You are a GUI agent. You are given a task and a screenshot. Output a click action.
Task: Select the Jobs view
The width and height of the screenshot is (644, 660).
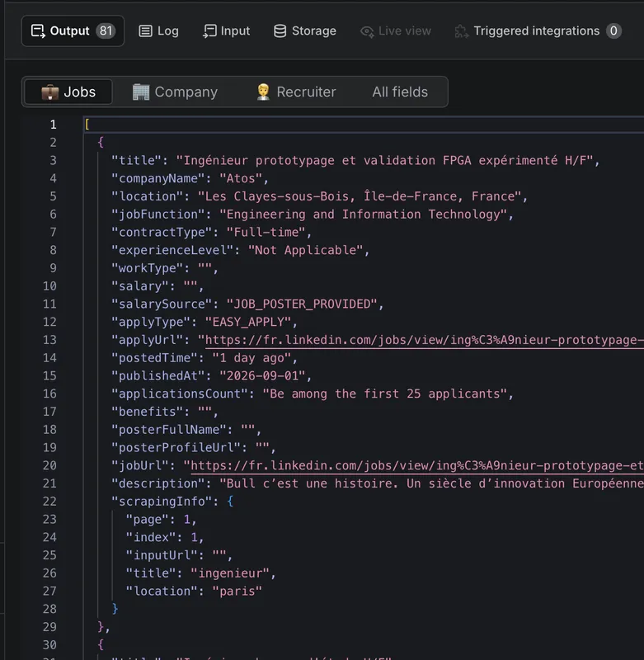[x=68, y=92]
